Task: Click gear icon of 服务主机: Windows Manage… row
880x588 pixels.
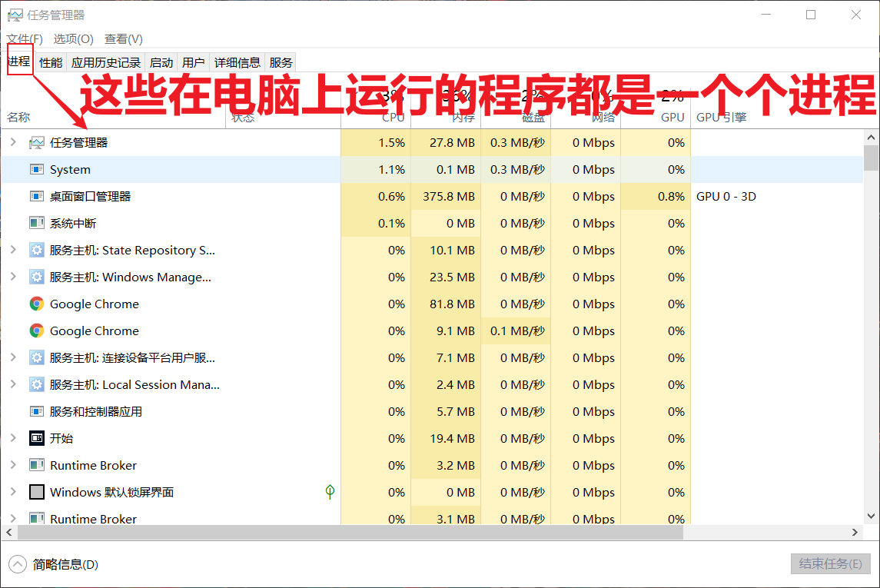Action: (36, 277)
